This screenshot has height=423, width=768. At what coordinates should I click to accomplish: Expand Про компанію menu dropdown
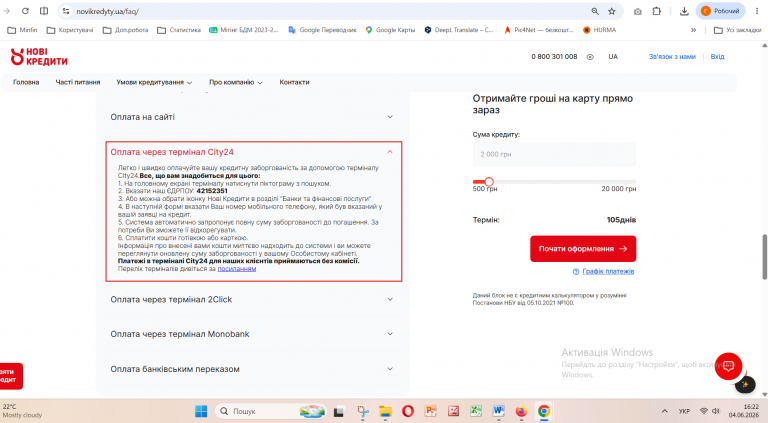pyautogui.click(x=236, y=82)
